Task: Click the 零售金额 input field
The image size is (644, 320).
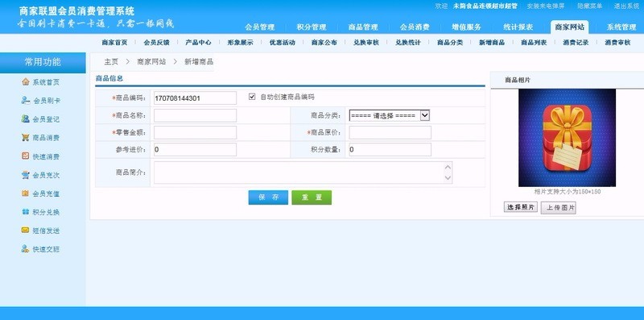Action: coord(195,132)
